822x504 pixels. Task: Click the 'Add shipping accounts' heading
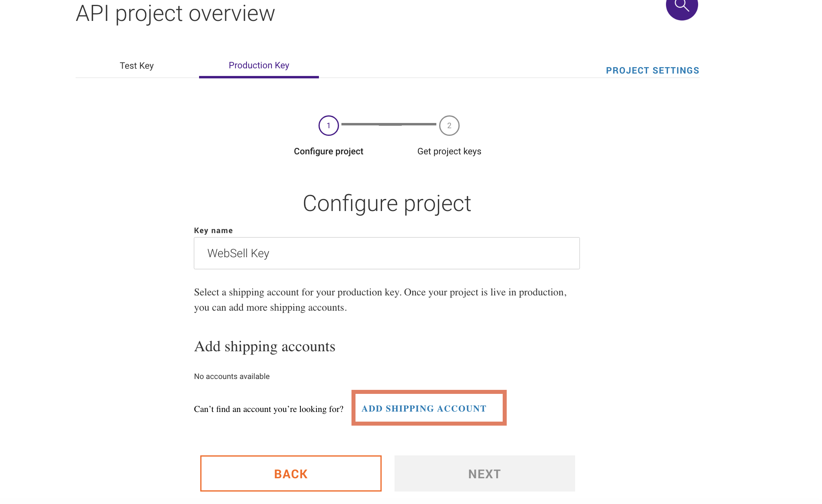(x=265, y=346)
